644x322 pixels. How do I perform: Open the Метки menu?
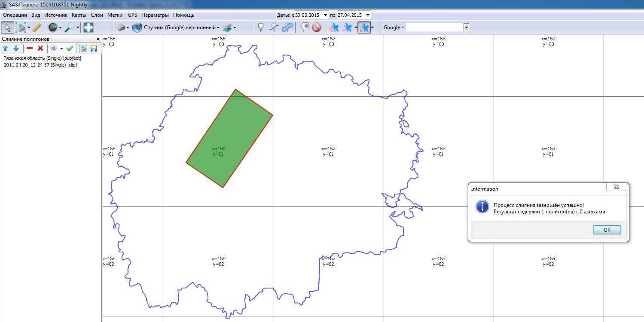[115, 15]
